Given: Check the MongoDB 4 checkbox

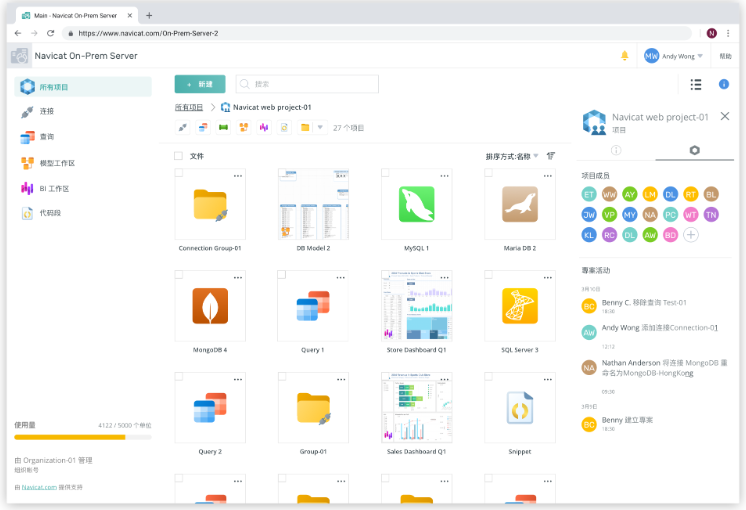Looking at the screenshot, I should (x=179, y=275).
